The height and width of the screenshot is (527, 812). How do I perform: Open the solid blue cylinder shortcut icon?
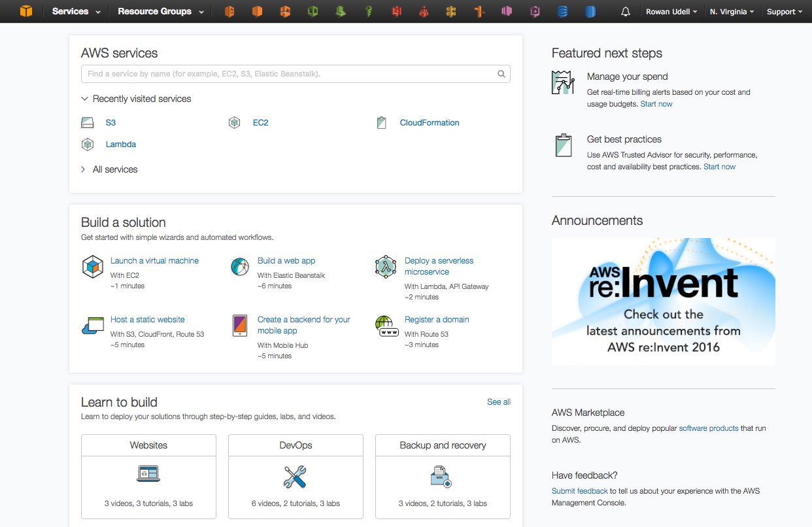coord(590,11)
